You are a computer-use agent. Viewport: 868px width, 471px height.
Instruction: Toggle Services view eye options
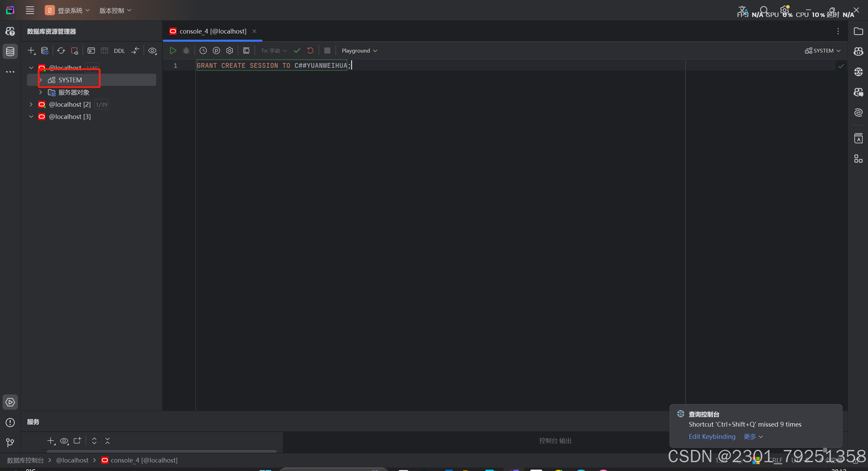pos(64,441)
